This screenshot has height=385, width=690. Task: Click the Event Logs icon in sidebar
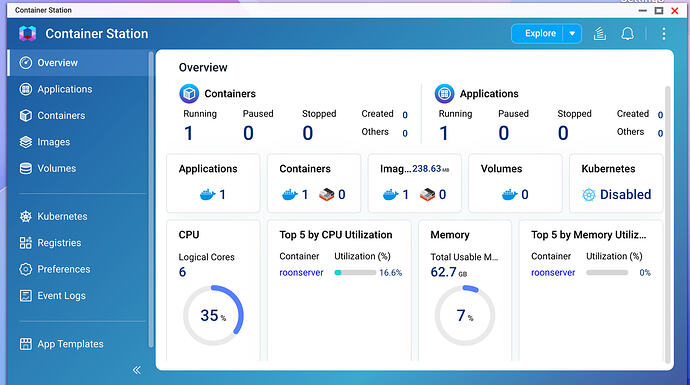pos(26,296)
